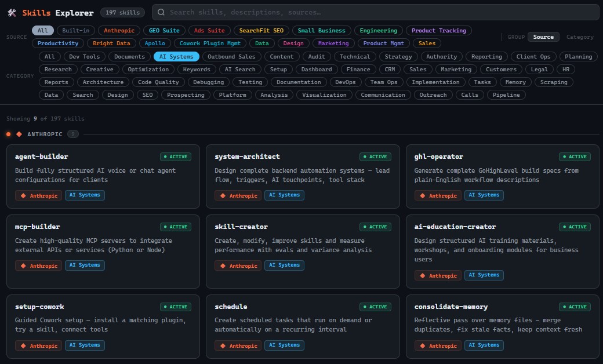The image size is (603, 364).
Task: Toggle the Anthropic source filter chip
Action: [x=119, y=30]
